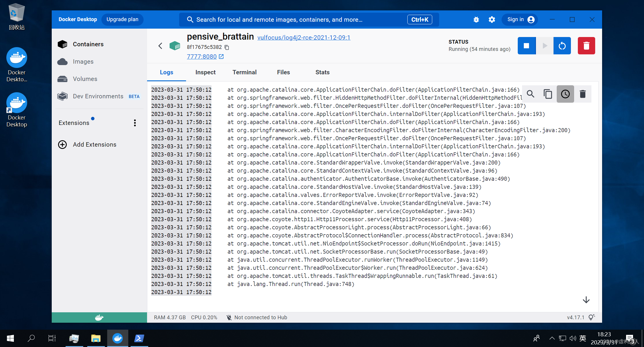The height and width of the screenshot is (347, 644).
Task: Select the Docker Desktop shortcut desktop icon
Action: tap(17, 110)
